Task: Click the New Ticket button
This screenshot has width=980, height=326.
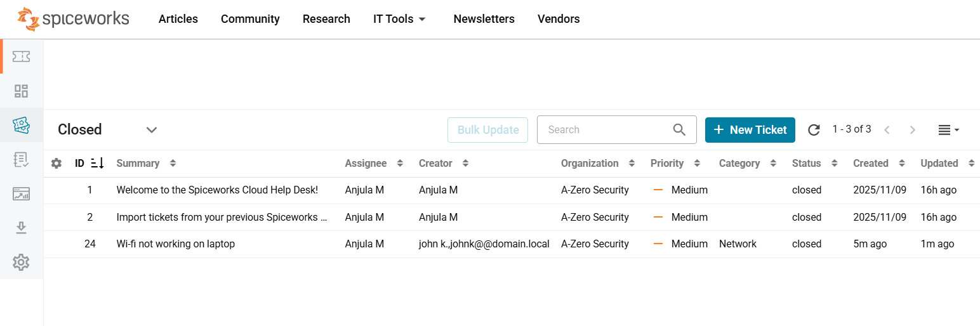Action: pyautogui.click(x=750, y=130)
